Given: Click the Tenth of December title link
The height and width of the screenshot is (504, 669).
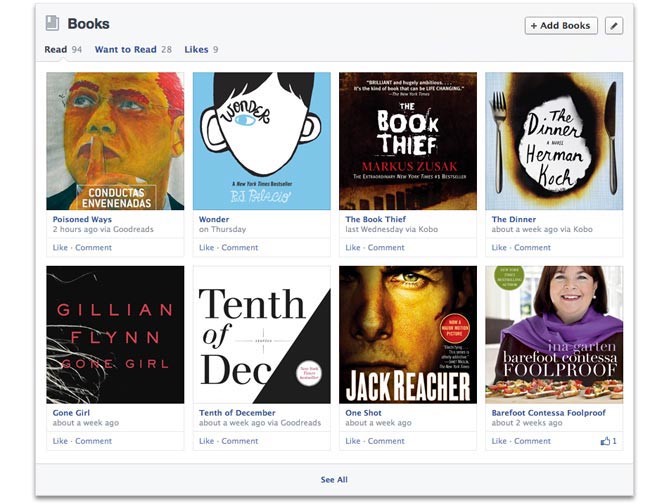Looking at the screenshot, I should point(239,412).
